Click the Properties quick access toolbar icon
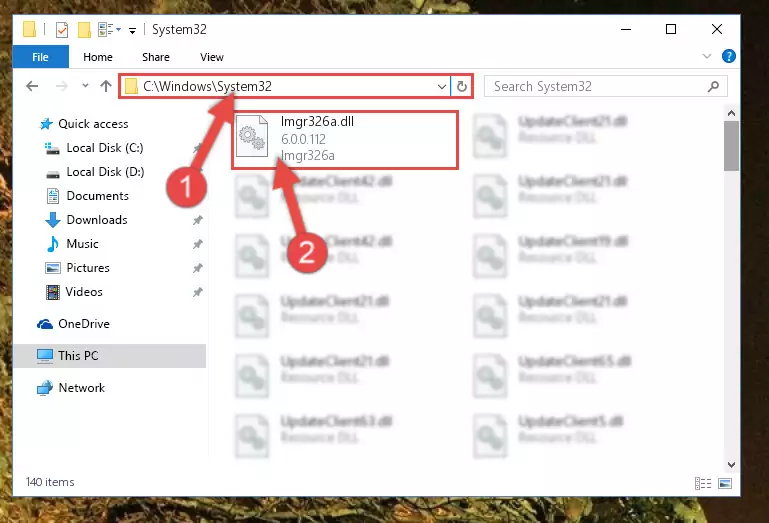Image resolution: width=769 pixels, height=523 pixels. coord(62,30)
